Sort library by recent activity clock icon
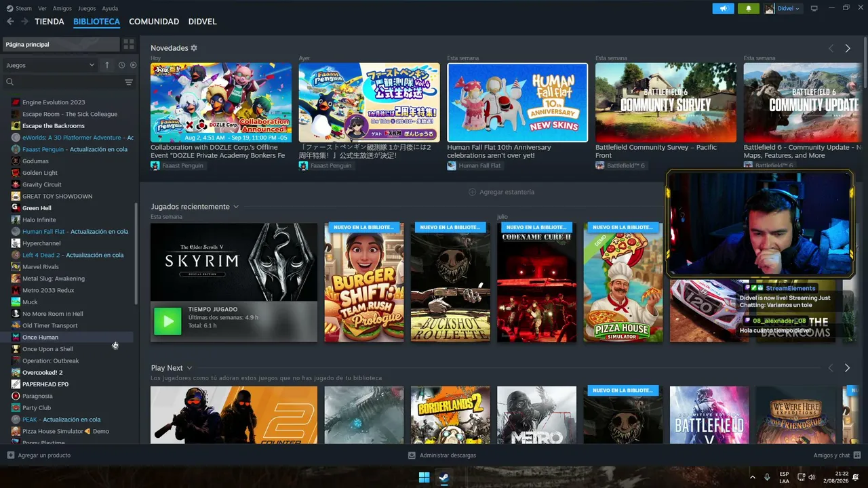This screenshot has height=488, width=868. [x=122, y=65]
